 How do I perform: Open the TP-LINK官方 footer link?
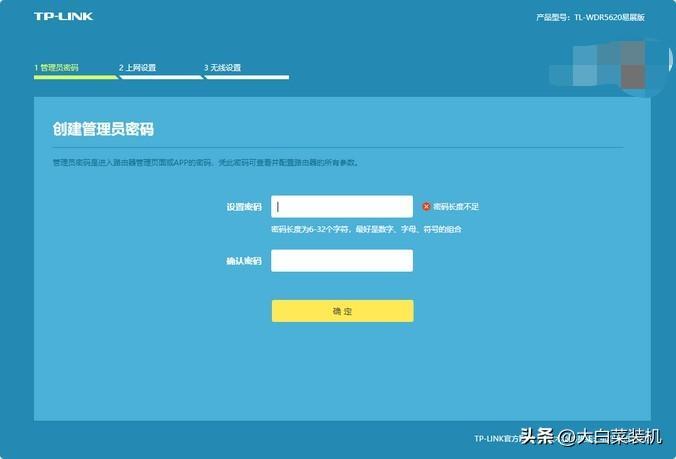[498, 438]
